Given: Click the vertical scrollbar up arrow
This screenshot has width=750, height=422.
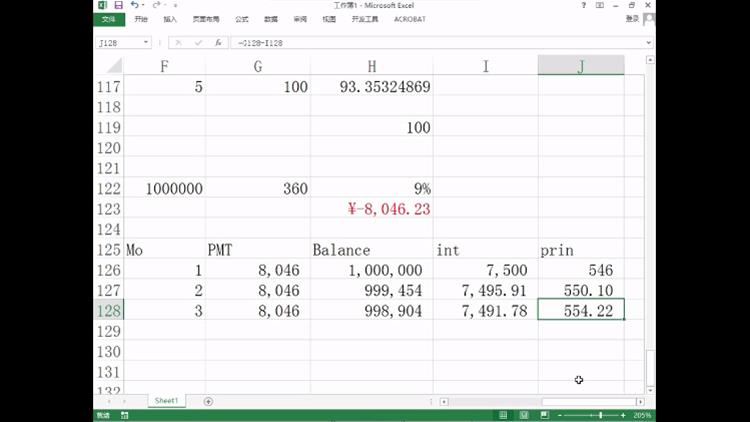Looking at the screenshot, I should [650, 60].
